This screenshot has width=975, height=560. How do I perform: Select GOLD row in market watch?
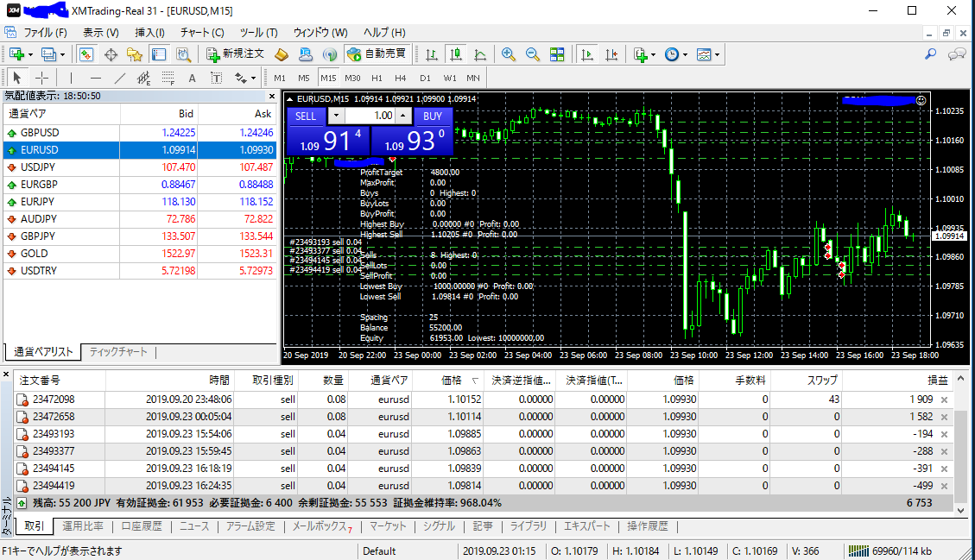140,254
